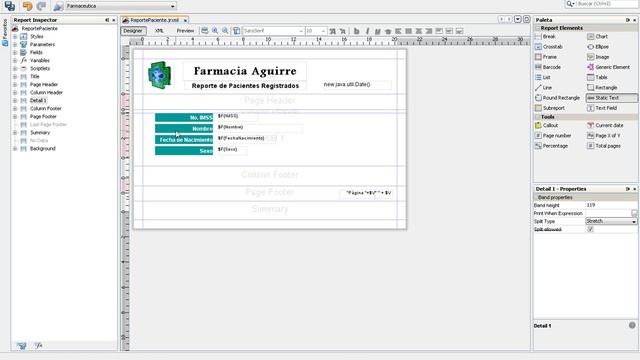Toggle the Split allowed checkbox
This screenshot has height=360, width=640.
[x=590, y=229]
